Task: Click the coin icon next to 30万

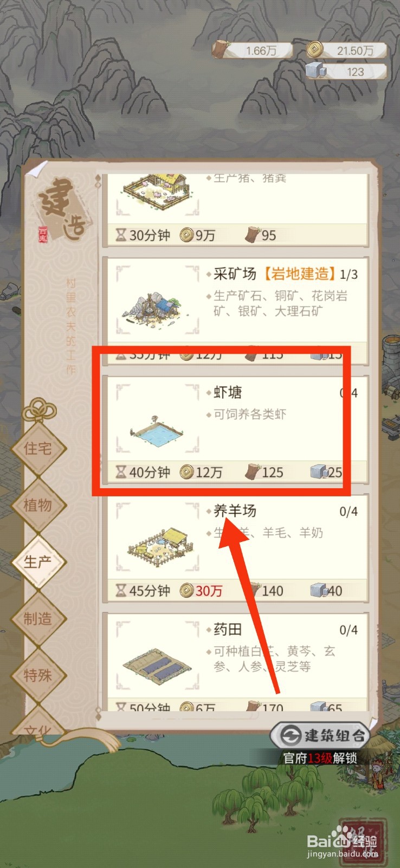Action: [187, 590]
